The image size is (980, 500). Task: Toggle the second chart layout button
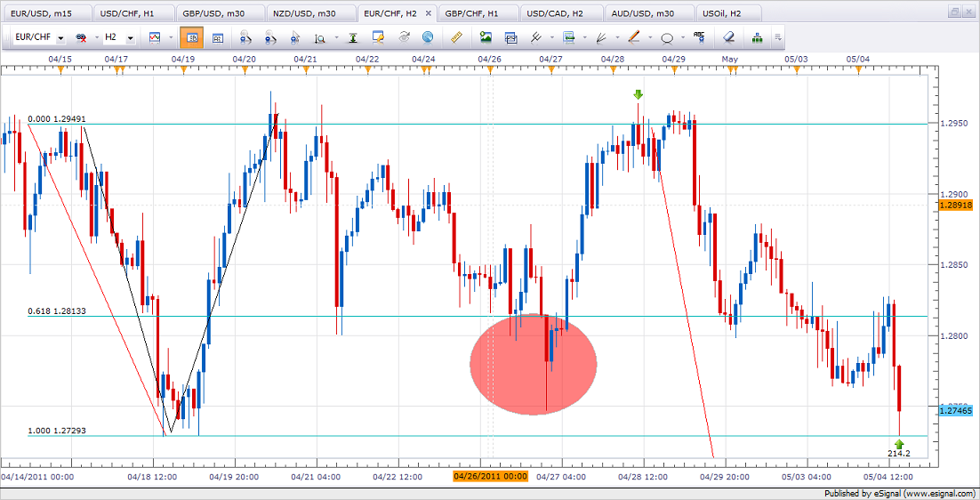218,38
